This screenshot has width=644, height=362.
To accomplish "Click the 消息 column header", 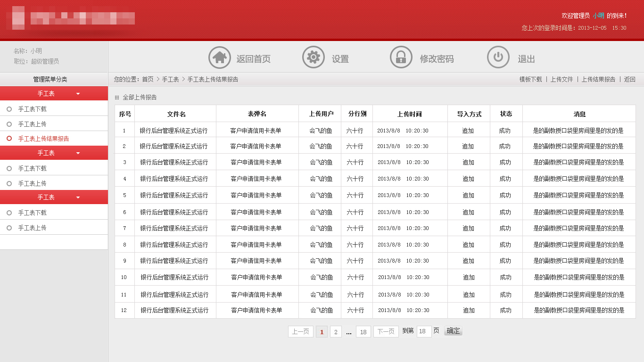I will click(x=579, y=114).
